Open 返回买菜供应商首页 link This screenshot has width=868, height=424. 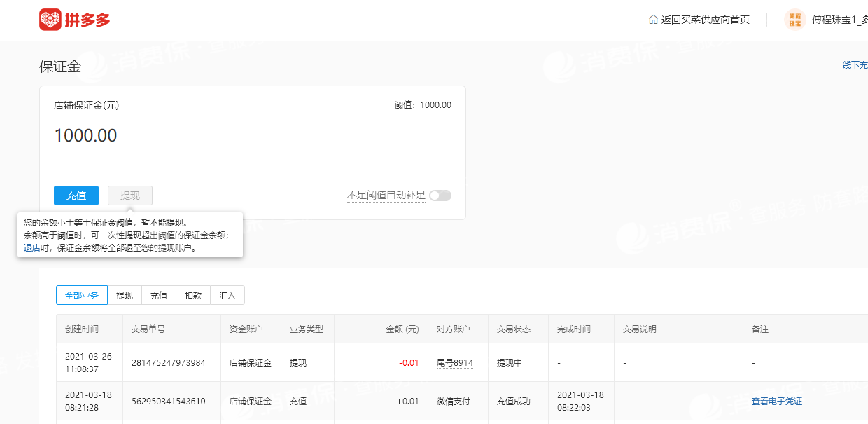(706, 20)
